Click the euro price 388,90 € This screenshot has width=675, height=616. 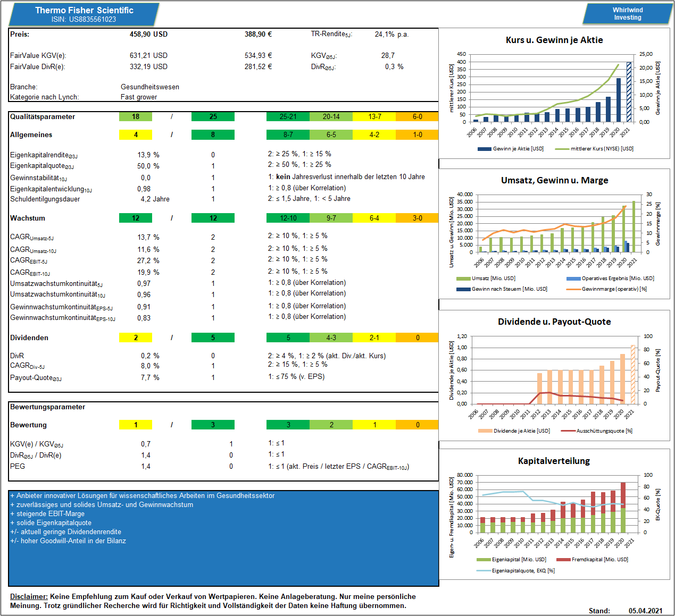258,34
